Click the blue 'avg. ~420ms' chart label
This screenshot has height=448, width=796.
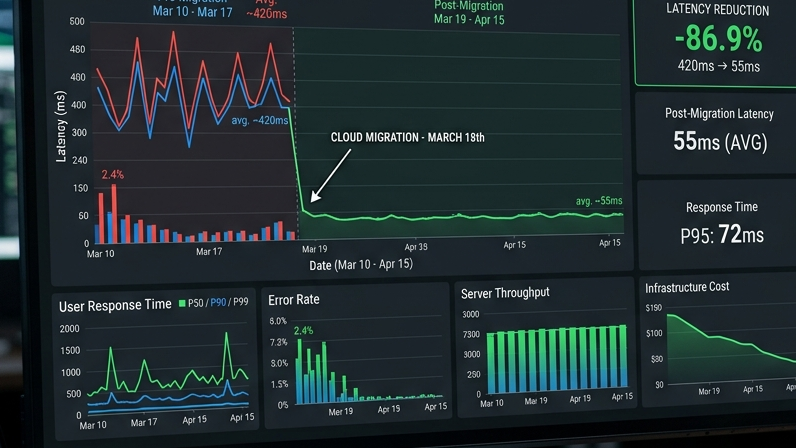[x=259, y=120]
